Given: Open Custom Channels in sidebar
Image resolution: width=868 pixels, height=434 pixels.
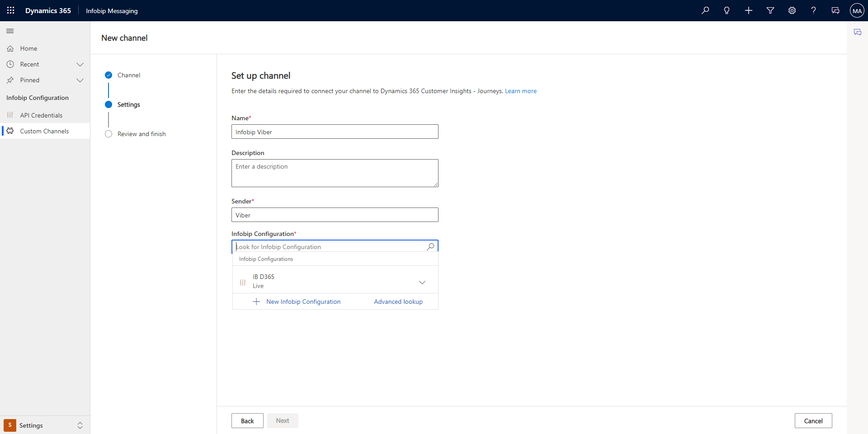Looking at the screenshot, I should pyautogui.click(x=45, y=131).
